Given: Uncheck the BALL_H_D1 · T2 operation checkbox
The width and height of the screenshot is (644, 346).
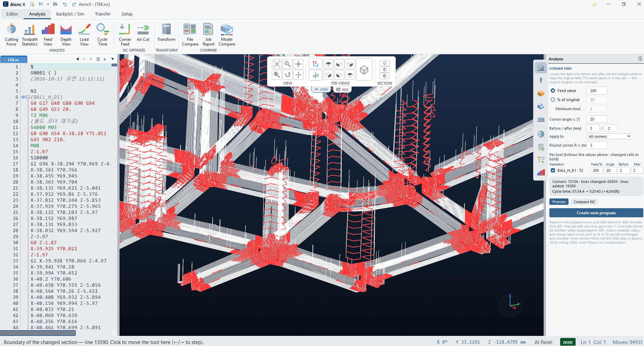Looking at the screenshot, I should pyautogui.click(x=553, y=170).
